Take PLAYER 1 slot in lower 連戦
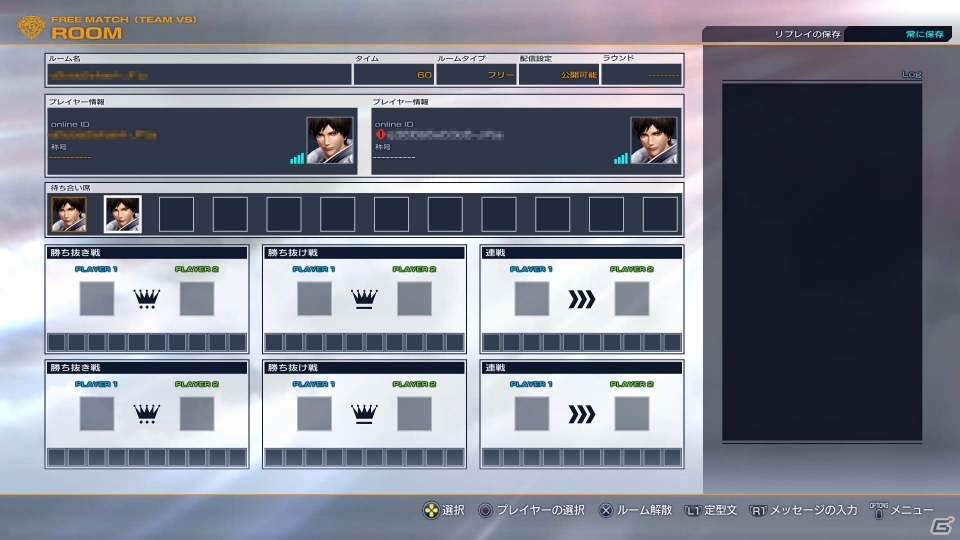 [531, 414]
